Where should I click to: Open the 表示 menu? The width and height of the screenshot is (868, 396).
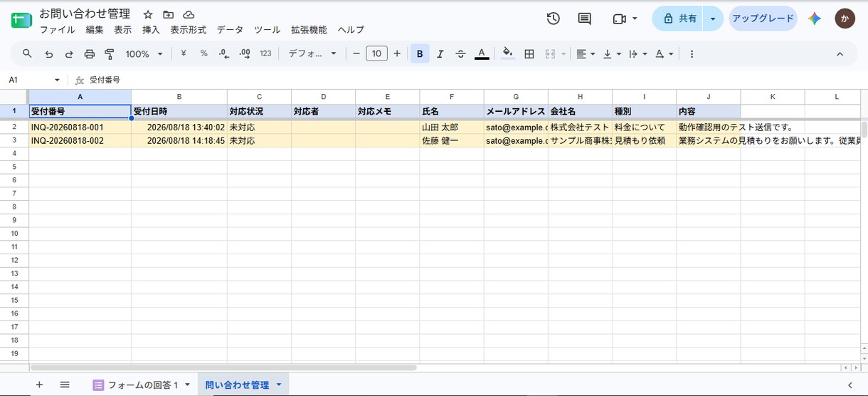[123, 30]
